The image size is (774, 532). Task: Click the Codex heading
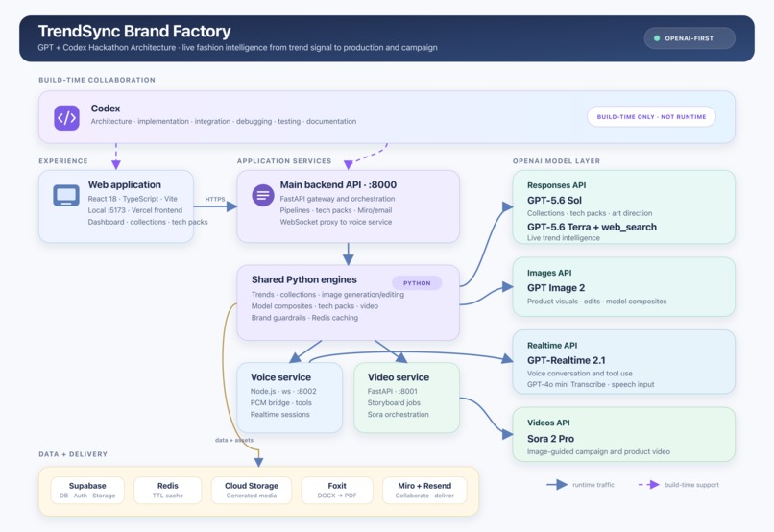(x=105, y=109)
